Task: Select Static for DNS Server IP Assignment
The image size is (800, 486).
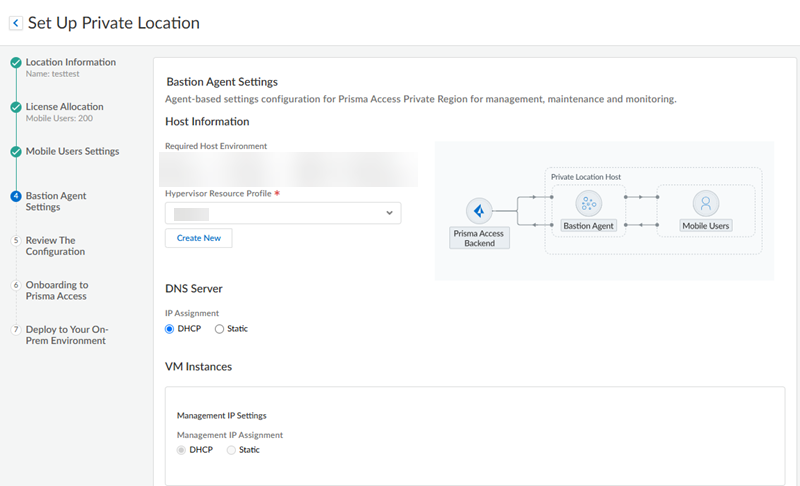Action: tap(220, 329)
